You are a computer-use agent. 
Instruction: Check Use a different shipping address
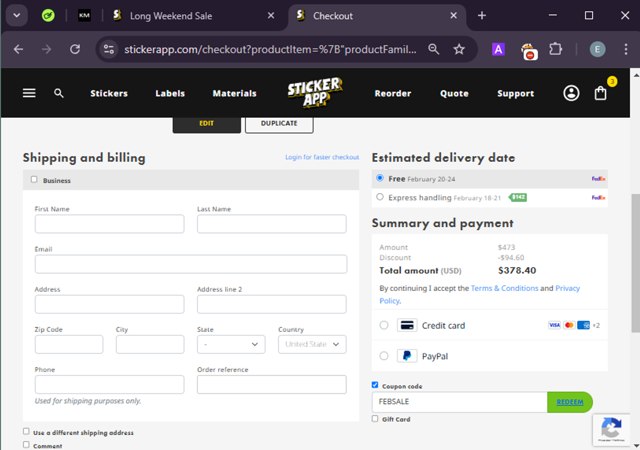pyautogui.click(x=27, y=431)
